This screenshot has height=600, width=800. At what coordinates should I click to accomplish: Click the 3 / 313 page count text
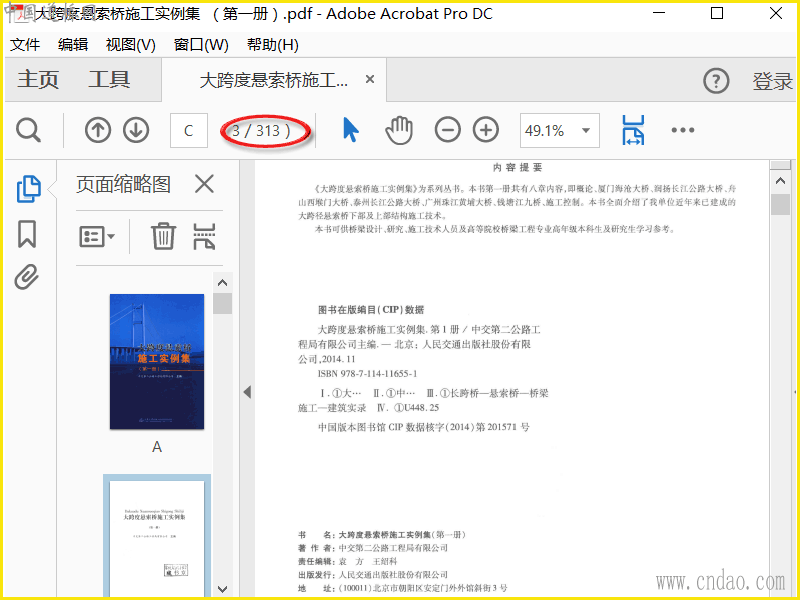click(x=261, y=131)
